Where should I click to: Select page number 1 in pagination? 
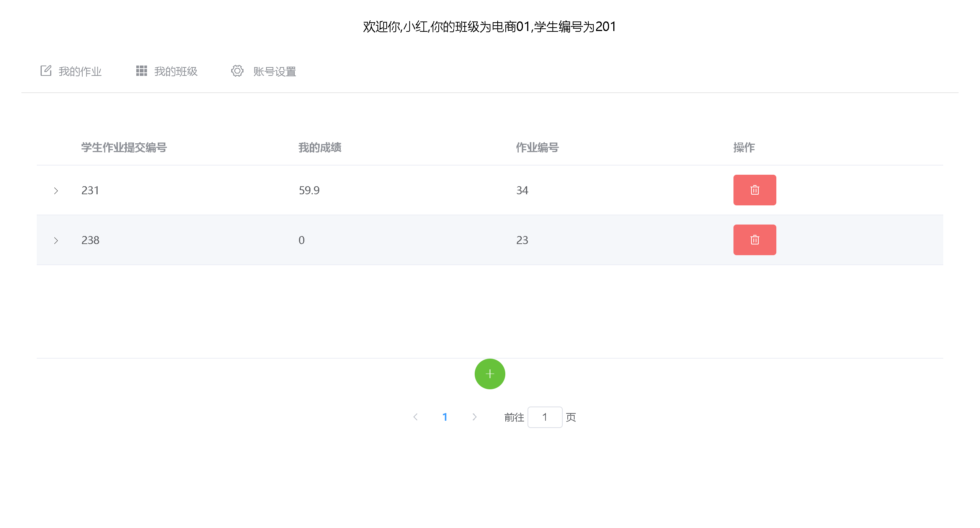[445, 417]
